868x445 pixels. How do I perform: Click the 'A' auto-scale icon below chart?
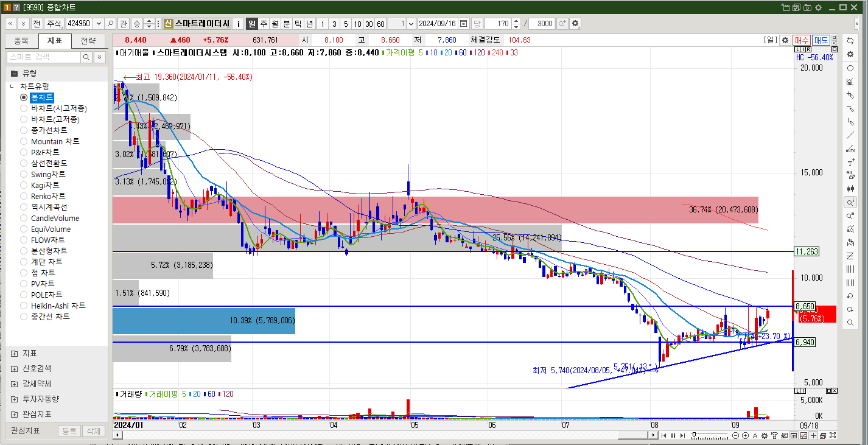pyautogui.click(x=755, y=435)
